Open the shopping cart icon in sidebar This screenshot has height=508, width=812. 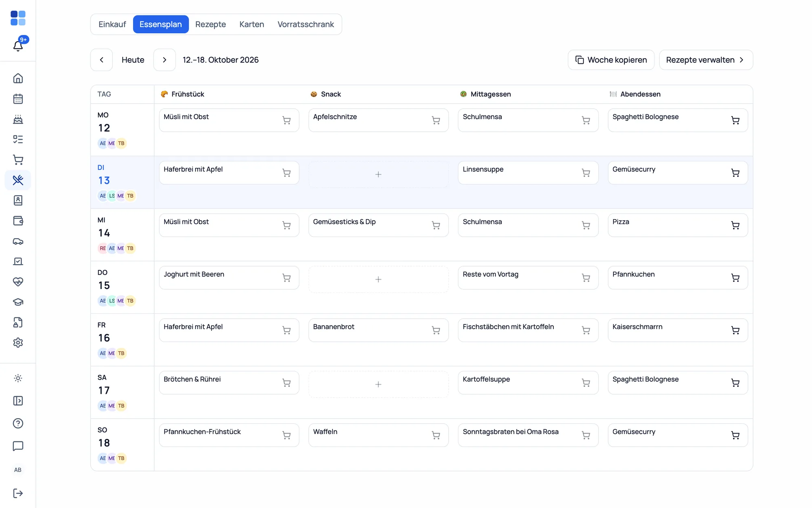click(18, 160)
